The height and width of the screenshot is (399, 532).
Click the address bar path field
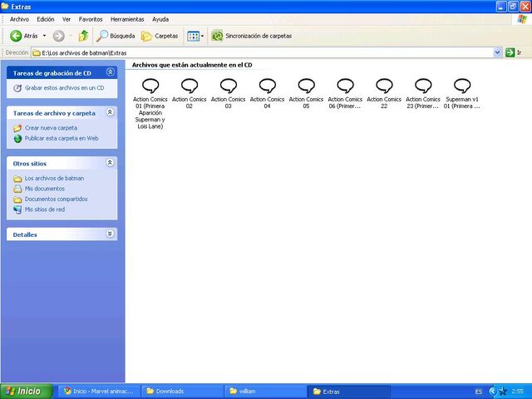(x=263, y=53)
